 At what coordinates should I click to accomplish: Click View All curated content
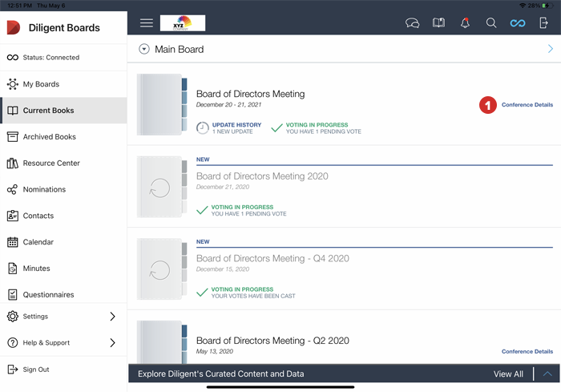coord(508,374)
